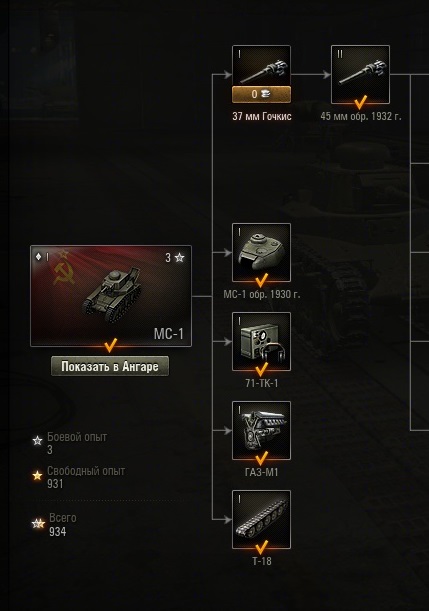Select the 45 мм обр. 1932 г. gun
This screenshot has height=611, width=429.
click(x=360, y=74)
